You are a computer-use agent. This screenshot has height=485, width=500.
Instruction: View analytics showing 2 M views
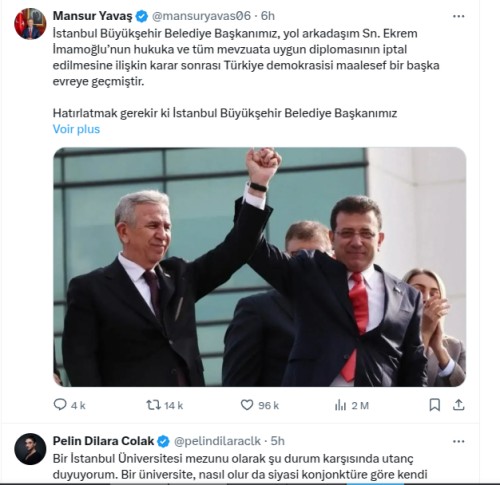pos(352,405)
